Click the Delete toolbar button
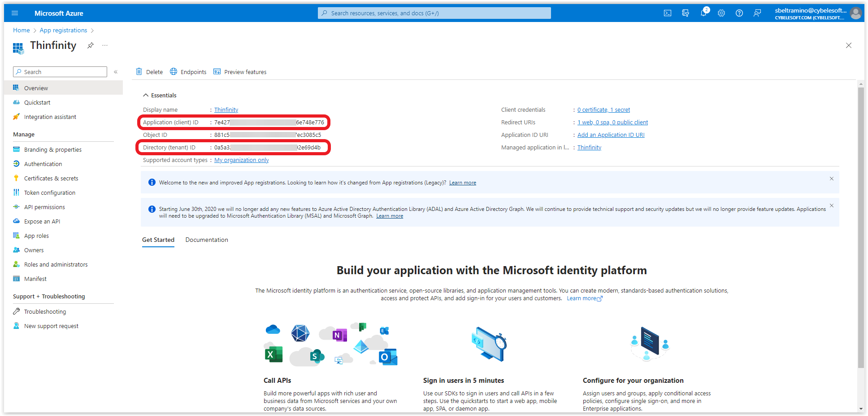868x416 pixels. pos(149,72)
